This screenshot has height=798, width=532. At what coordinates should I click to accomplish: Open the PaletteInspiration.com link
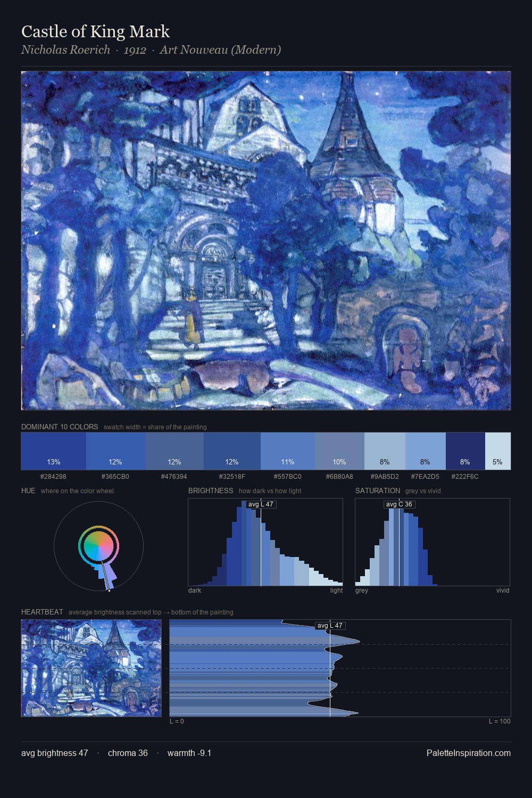point(469,753)
